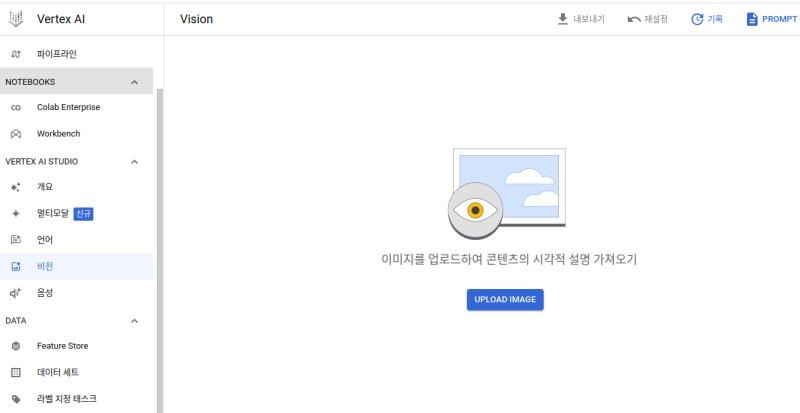Click the sidebar vertical scrollbar
800x413 pixels.
(x=160, y=250)
